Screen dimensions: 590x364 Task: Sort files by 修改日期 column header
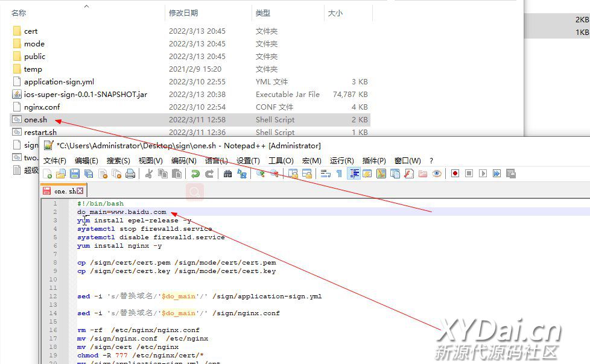183,13
